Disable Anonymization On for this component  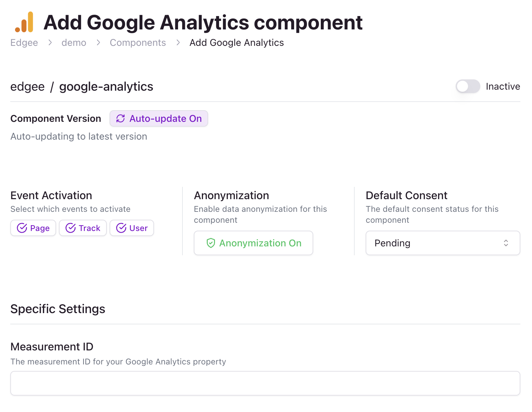(x=253, y=243)
